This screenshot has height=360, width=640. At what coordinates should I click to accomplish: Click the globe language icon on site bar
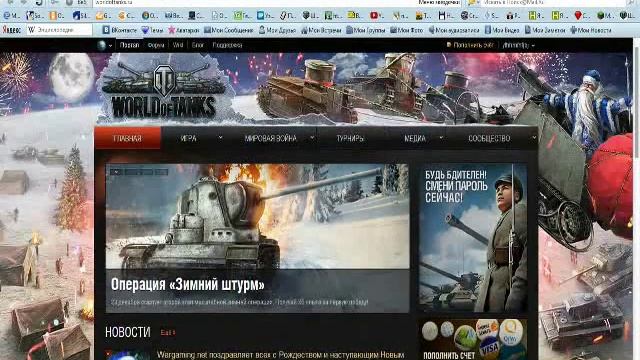coord(102,45)
